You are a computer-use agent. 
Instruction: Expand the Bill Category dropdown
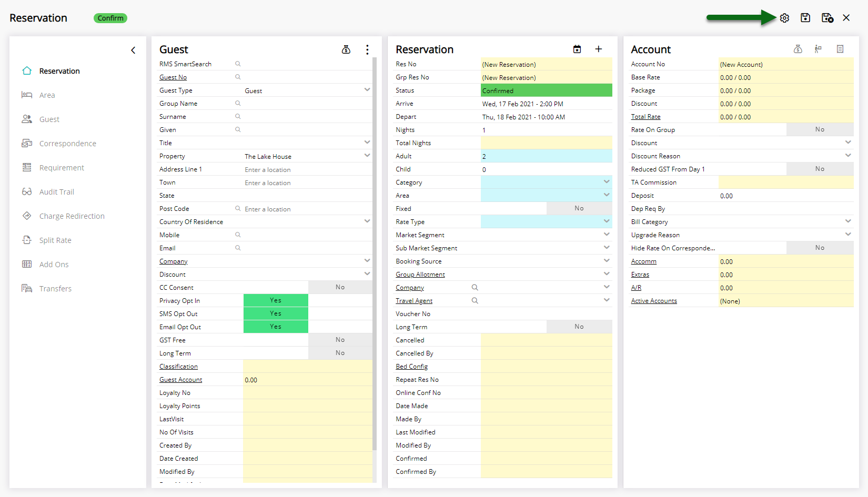847,221
